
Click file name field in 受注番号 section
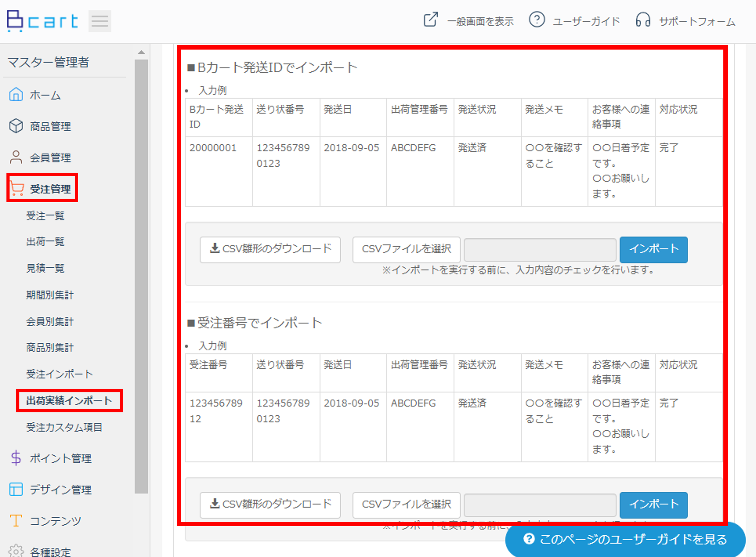[540, 505]
